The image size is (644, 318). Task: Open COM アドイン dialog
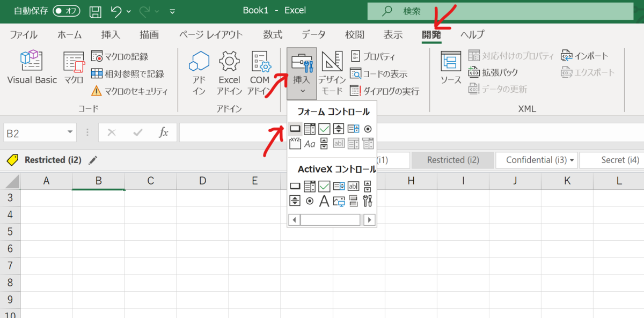tap(260, 73)
